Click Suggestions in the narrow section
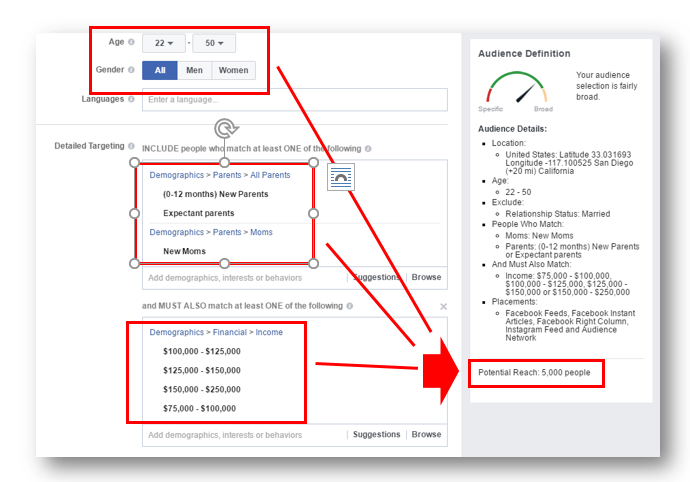Screen dimensions: 690x482 pos(377,434)
